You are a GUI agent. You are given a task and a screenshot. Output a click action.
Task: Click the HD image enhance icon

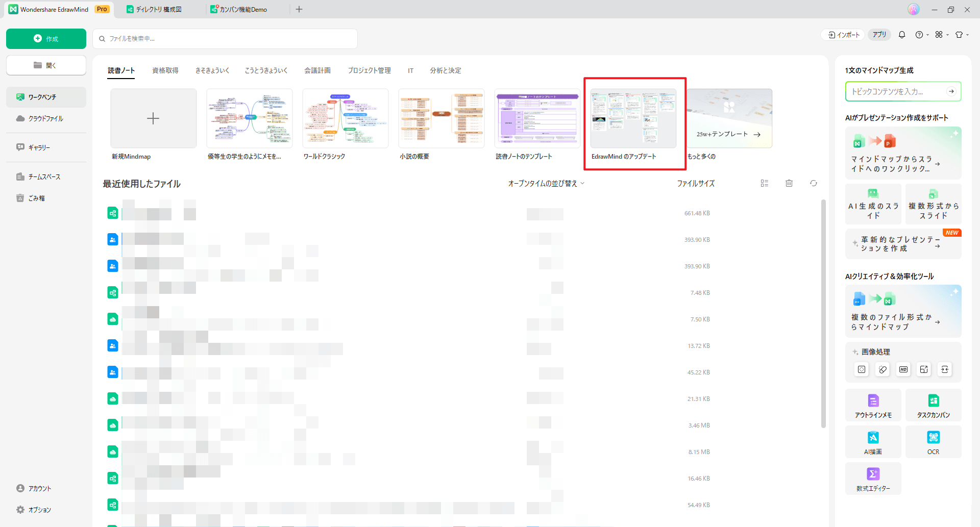click(903, 369)
